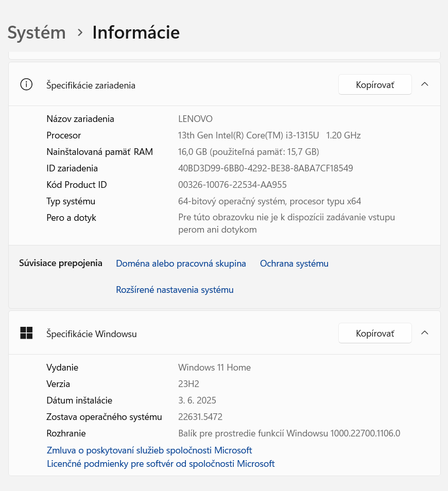
Task: Select the installation date 3. 6. 2025
Action: click(x=197, y=400)
